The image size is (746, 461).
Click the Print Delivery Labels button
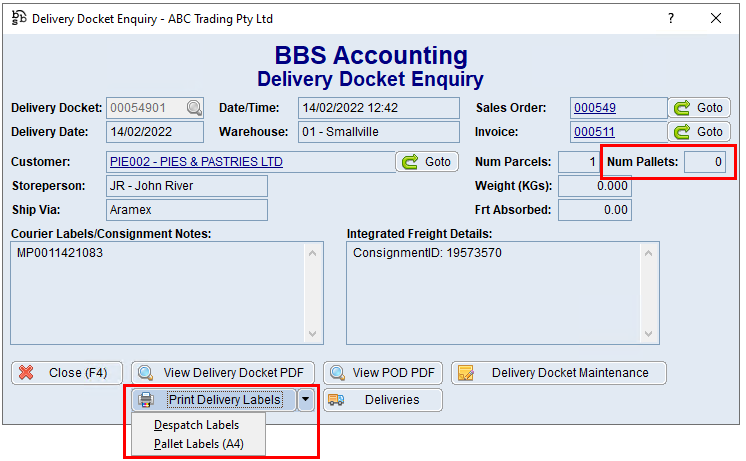click(213, 400)
